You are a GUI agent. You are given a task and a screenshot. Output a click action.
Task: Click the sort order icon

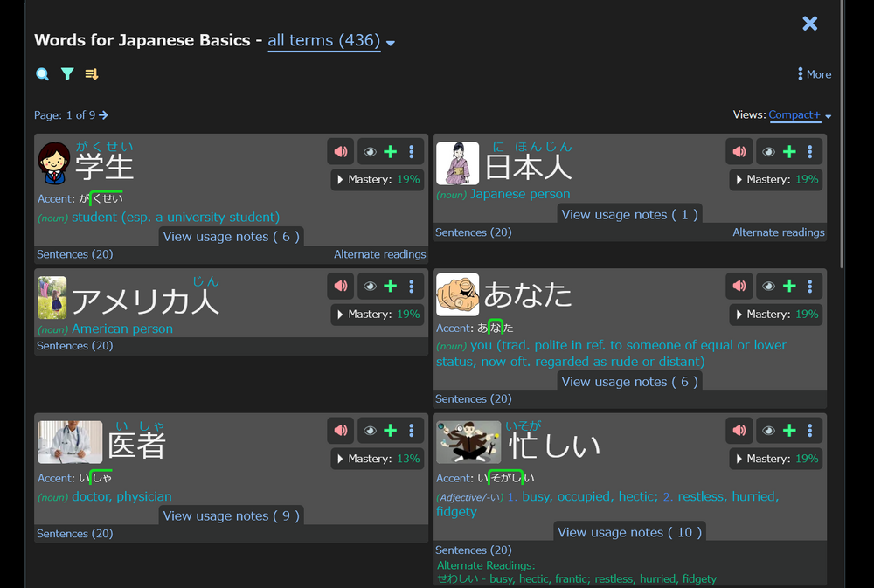coord(92,74)
